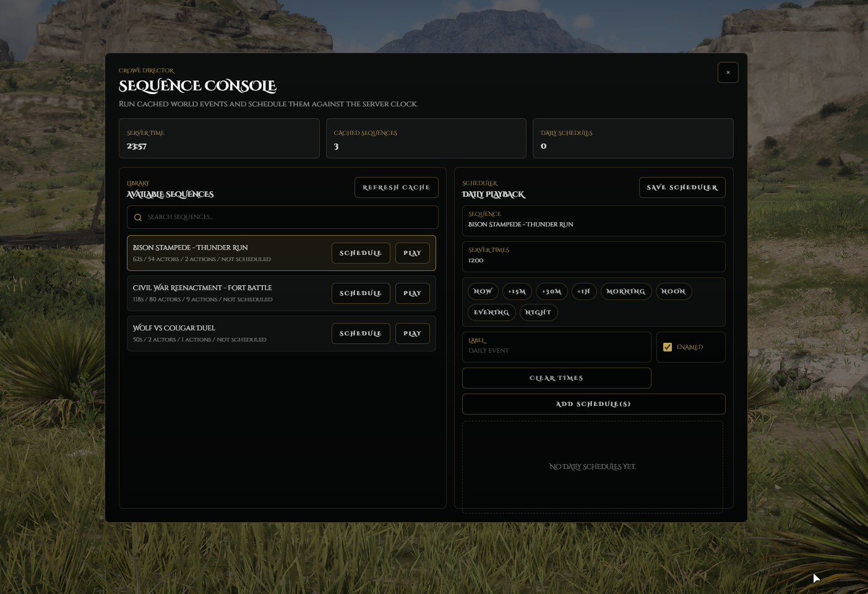Edit the Server Times field
This screenshot has height=594, width=868.
click(593, 256)
